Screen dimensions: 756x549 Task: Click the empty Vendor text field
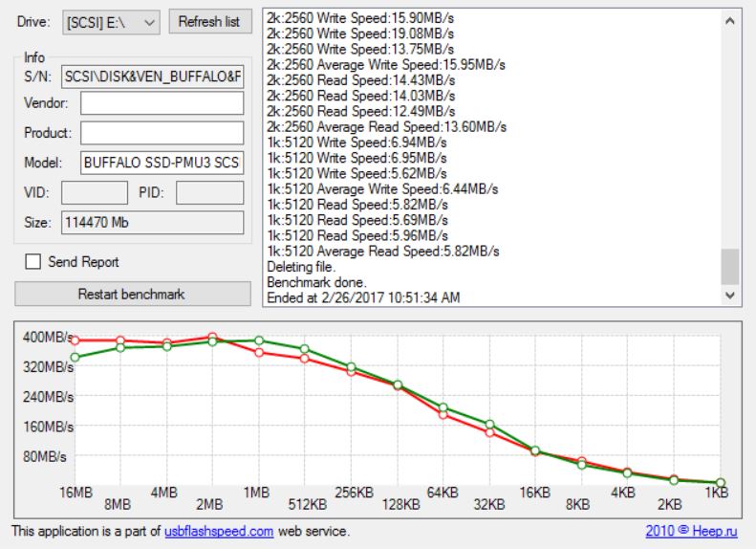click(162, 104)
